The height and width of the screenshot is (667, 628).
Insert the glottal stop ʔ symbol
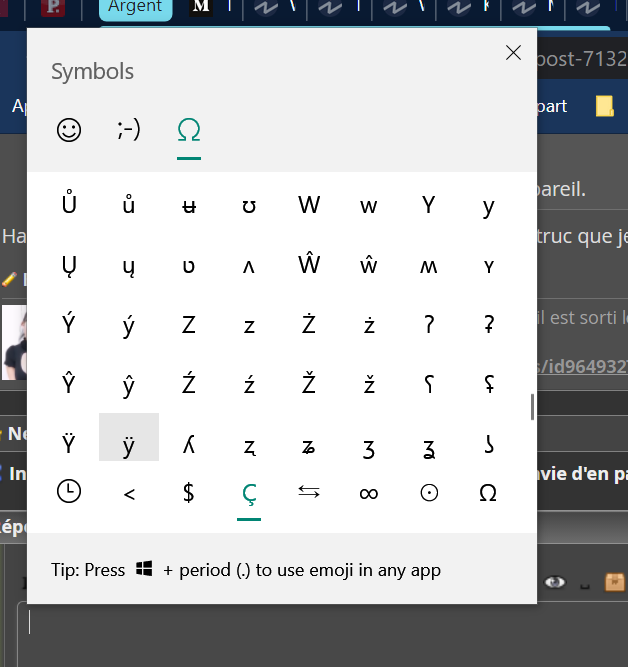429,325
